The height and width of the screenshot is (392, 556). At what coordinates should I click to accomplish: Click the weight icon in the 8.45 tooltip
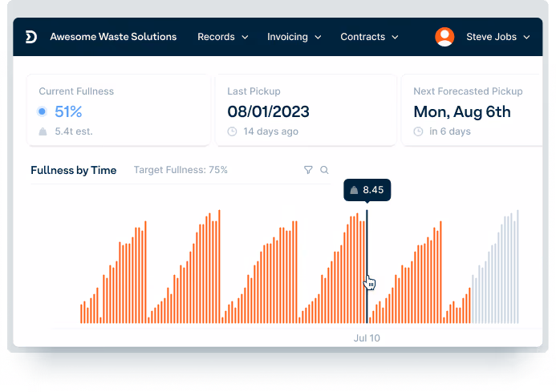coord(354,190)
